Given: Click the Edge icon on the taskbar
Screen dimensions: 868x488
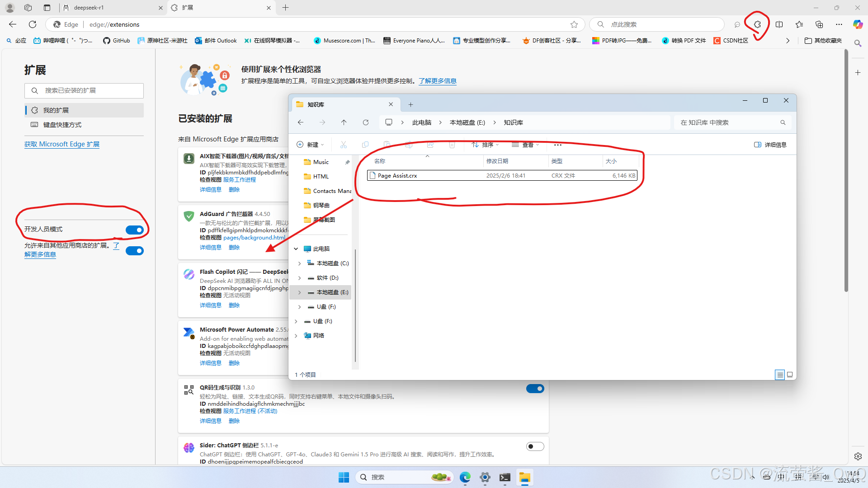Looking at the screenshot, I should click(465, 477).
